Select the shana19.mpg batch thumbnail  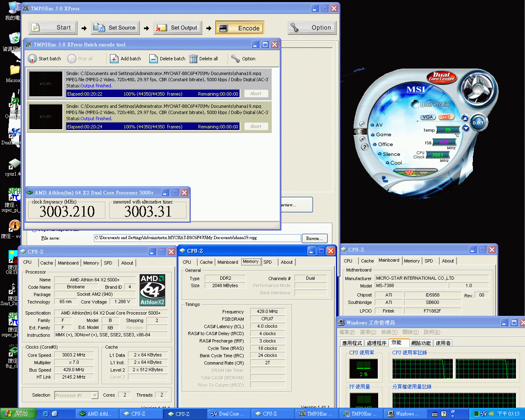[46, 116]
